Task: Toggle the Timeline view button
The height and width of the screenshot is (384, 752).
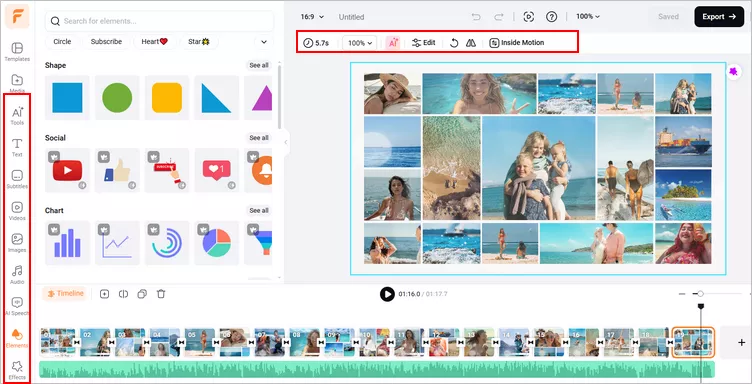Action: [65, 293]
